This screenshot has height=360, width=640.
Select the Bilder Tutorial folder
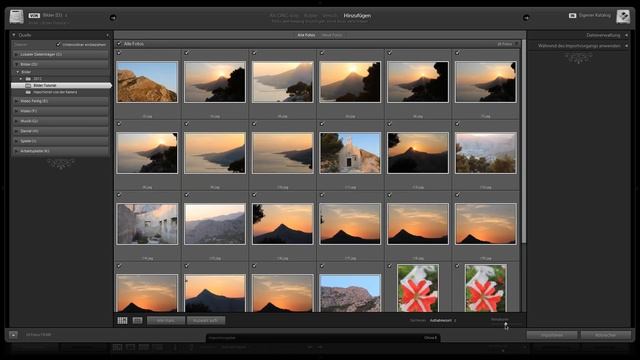[x=61, y=86]
